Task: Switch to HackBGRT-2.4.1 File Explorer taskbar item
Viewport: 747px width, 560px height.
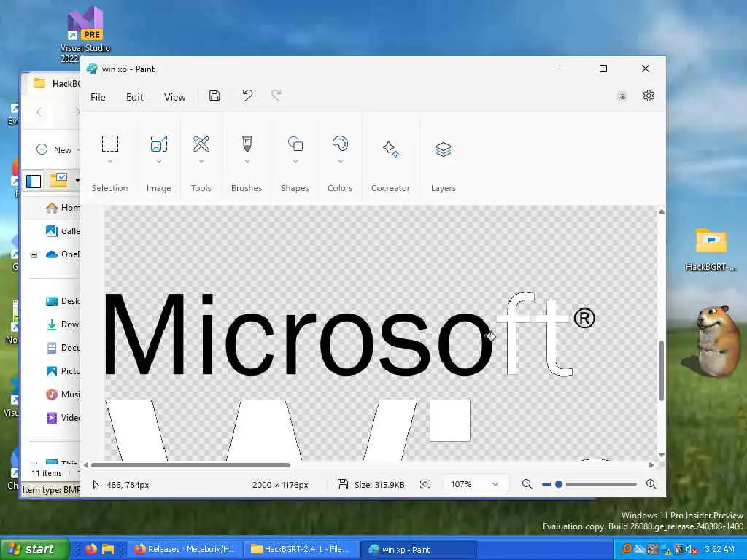Action: coord(301,549)
